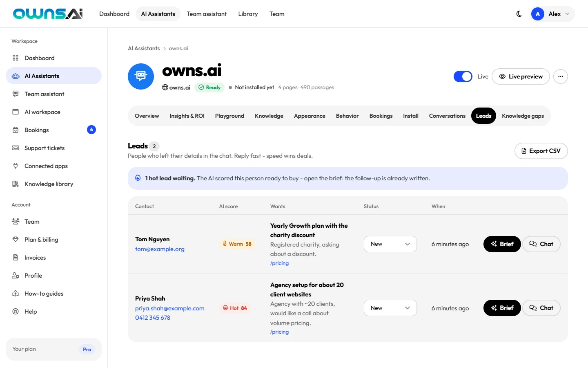588x368 pixels.
Task: Click the Hot 84 score badge
Action: pyautogui.click(x=235, y=308)
